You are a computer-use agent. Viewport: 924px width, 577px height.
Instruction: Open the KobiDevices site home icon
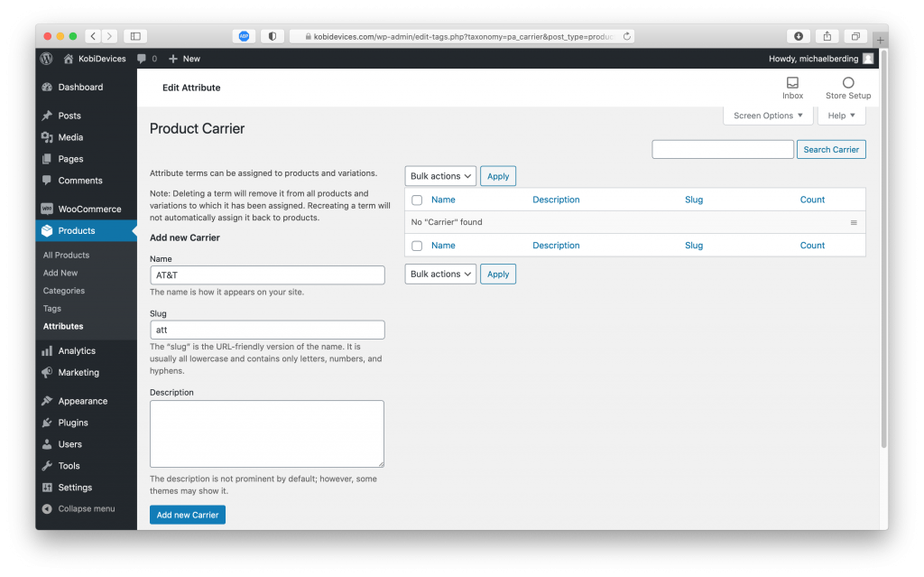(x=69, y=59)
